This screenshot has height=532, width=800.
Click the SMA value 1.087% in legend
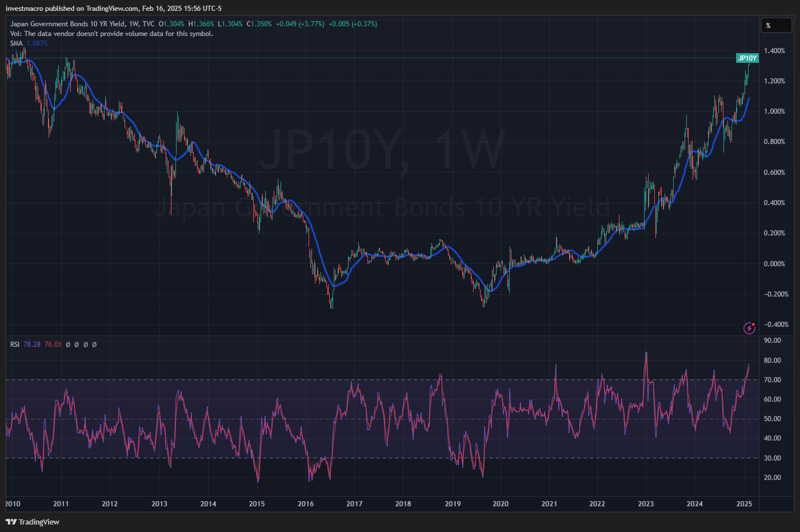tap(37, 43)
